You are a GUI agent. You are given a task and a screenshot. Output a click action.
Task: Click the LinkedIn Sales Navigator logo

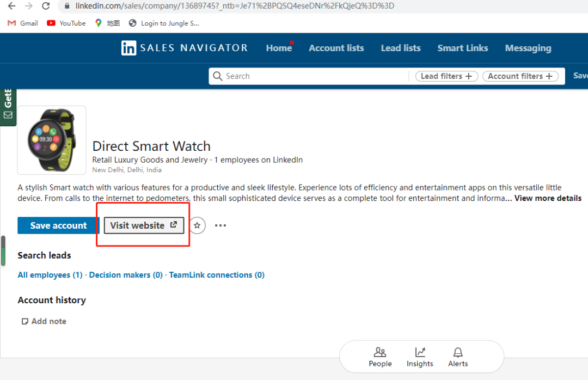point(185,48)
